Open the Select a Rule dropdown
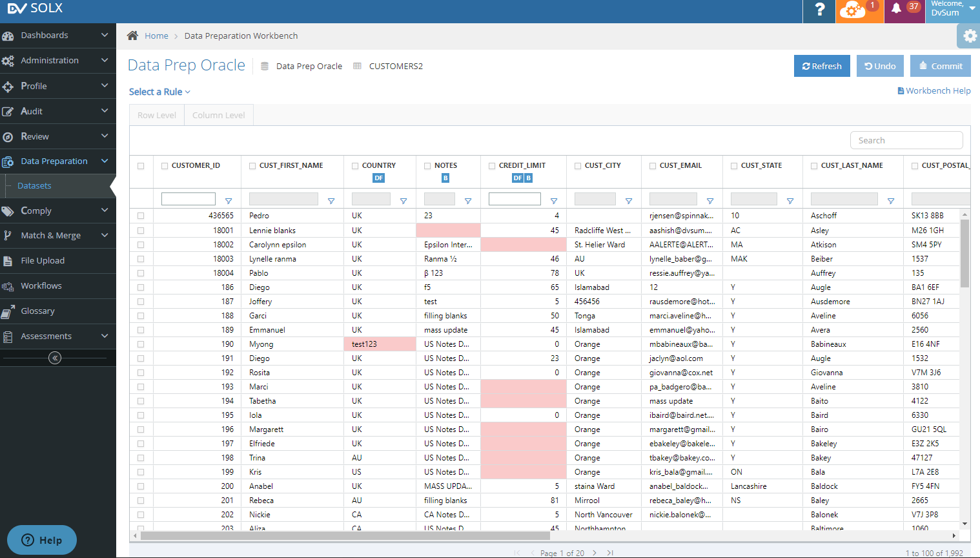 coord(159,92)
